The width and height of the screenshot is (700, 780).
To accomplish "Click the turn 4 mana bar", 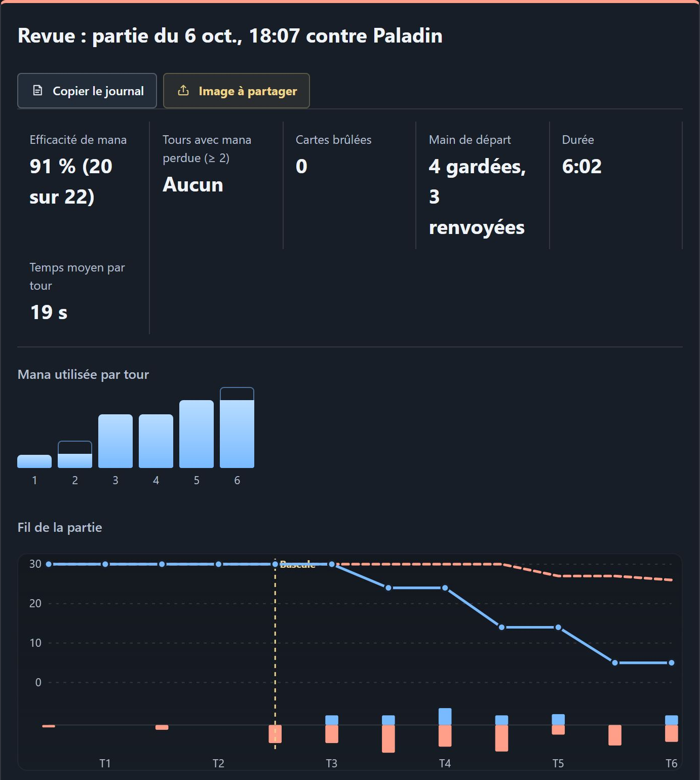I will pos(156,441).
